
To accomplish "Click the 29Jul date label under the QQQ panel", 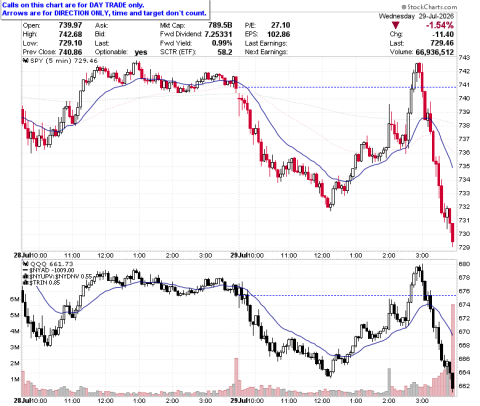I will click(x=239, y=400).
